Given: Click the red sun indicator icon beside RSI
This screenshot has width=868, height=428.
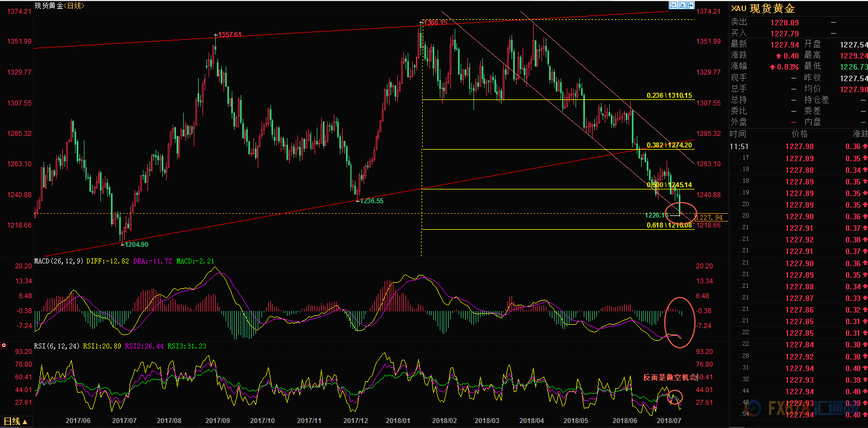Looking at the screenshot, I should 4,346.
